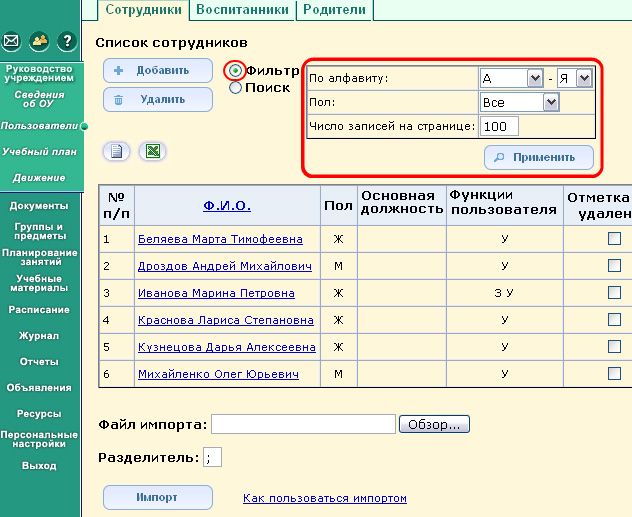Expand the Пол dropdown showing Все
The width and height of the screenshot is (632, 517).
click(519, 102)
